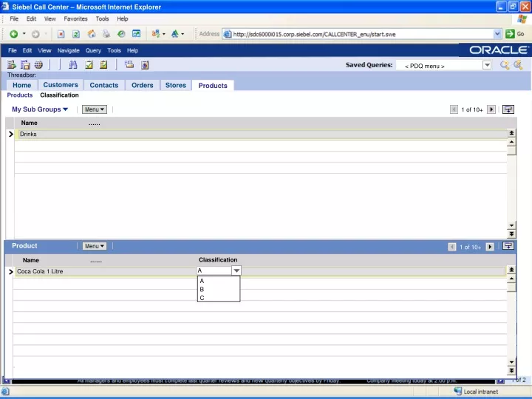
Task: Click next record set arrow in Sub Groups applet
Action: coord(491,109)
